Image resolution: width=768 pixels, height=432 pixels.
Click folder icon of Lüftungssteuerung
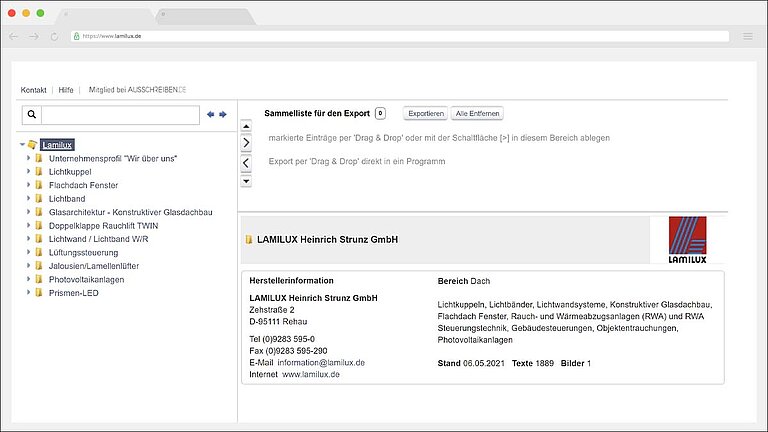39,252
